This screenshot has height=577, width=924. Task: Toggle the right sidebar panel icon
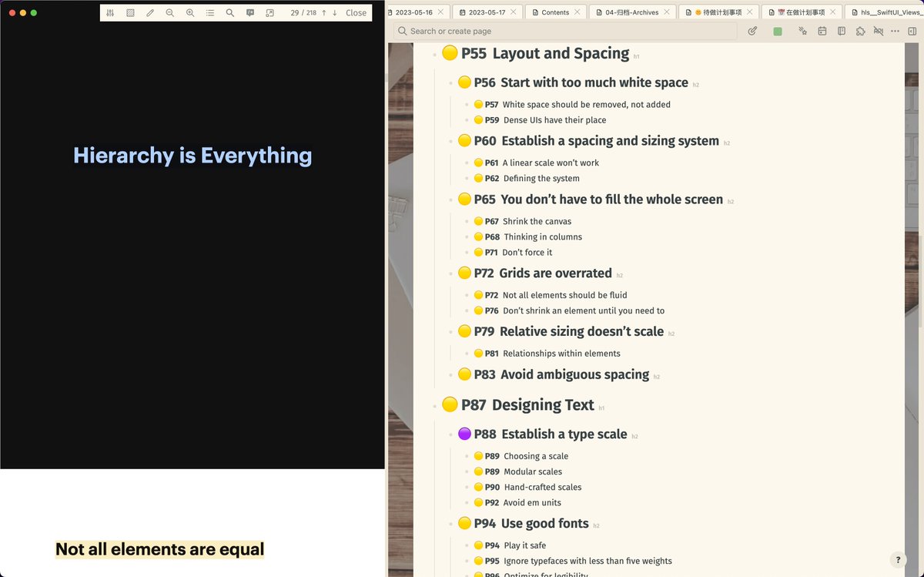[x=912, y=31]
